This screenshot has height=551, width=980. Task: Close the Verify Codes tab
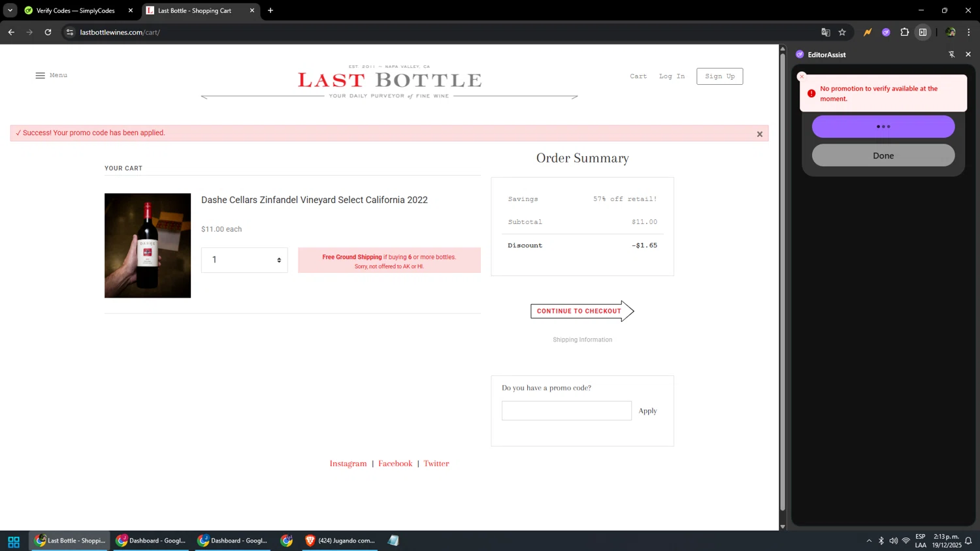coord(131,10)
